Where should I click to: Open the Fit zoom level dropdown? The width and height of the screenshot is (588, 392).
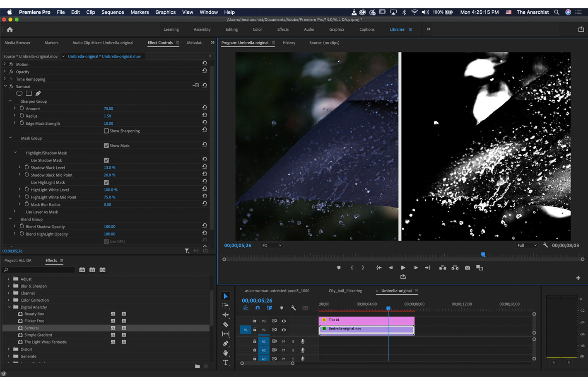272,245
